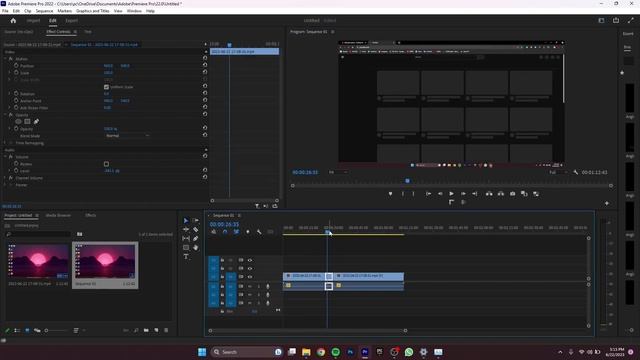640x360 pixels.
Task: Create ellipse mask under Opacity
Action: [x=18, y=122]
